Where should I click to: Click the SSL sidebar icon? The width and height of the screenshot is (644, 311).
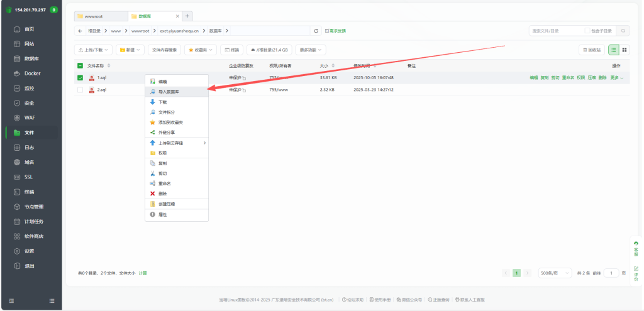[18, 177]
